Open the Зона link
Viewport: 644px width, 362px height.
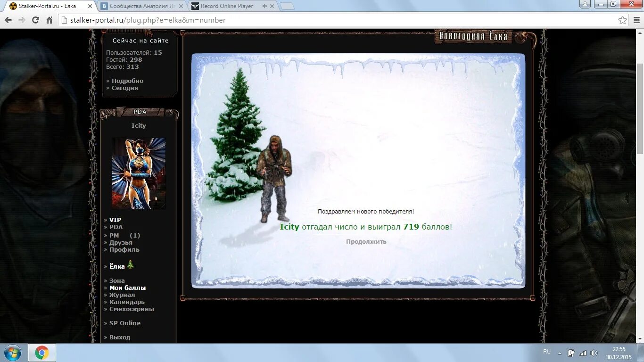point(117,280)
